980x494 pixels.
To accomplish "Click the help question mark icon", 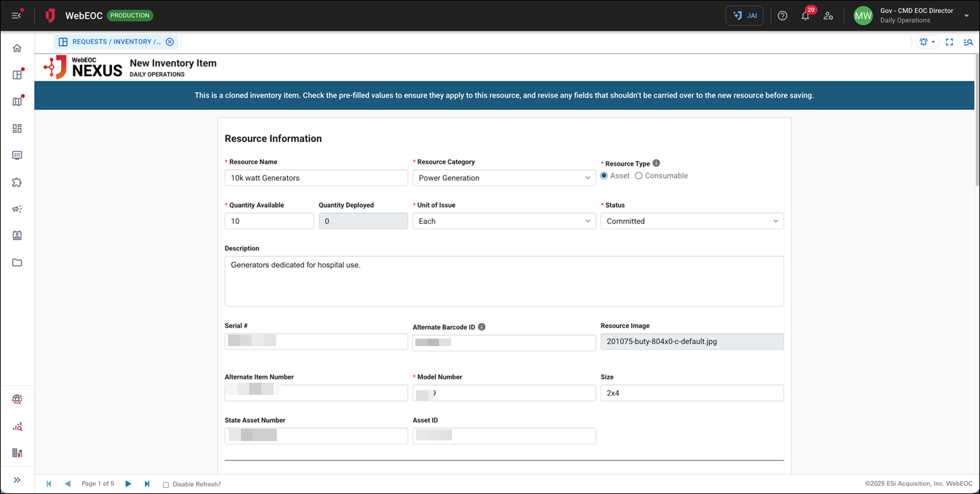I will [x=783, y=16].
